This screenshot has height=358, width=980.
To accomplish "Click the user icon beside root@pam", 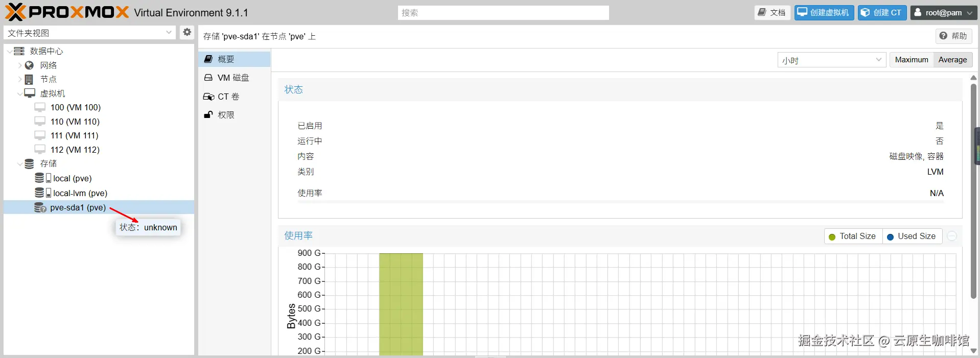I will click(x=918, y=12).
